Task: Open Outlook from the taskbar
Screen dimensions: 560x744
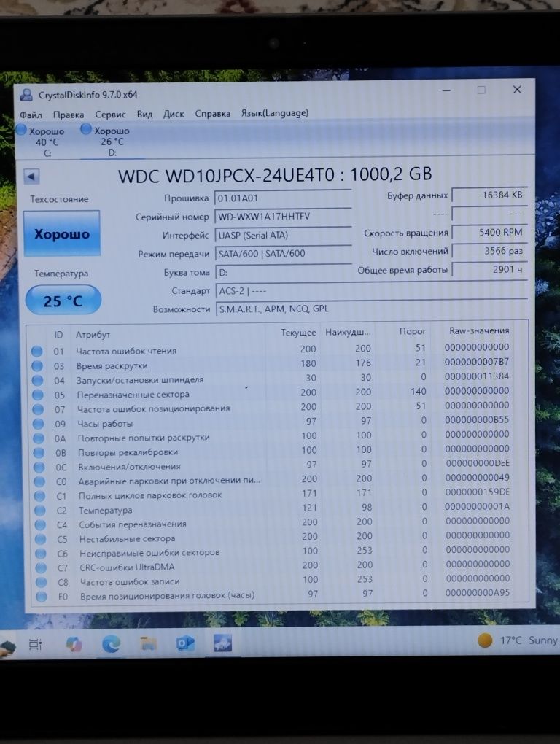Action: tap(185, 643)
